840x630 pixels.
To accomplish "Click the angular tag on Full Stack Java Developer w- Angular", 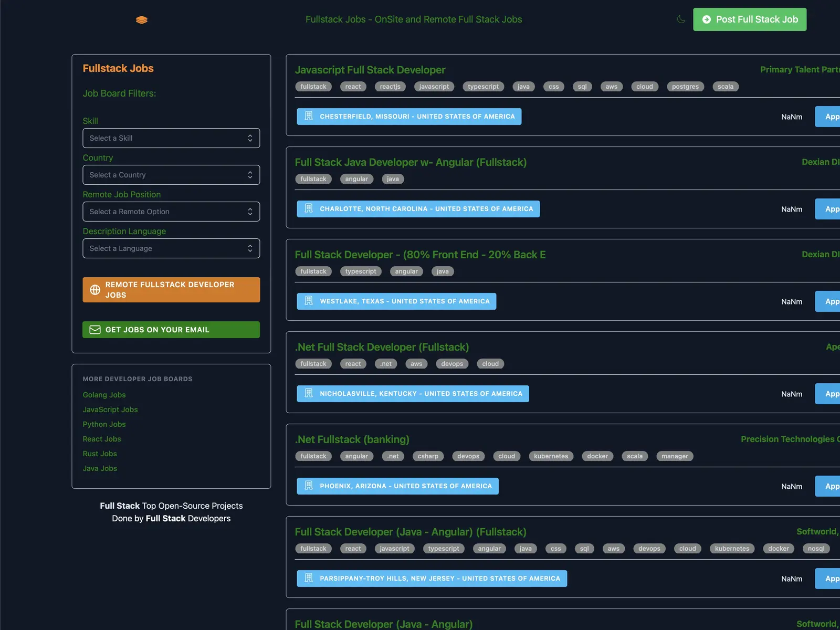I will click(356, 179).
